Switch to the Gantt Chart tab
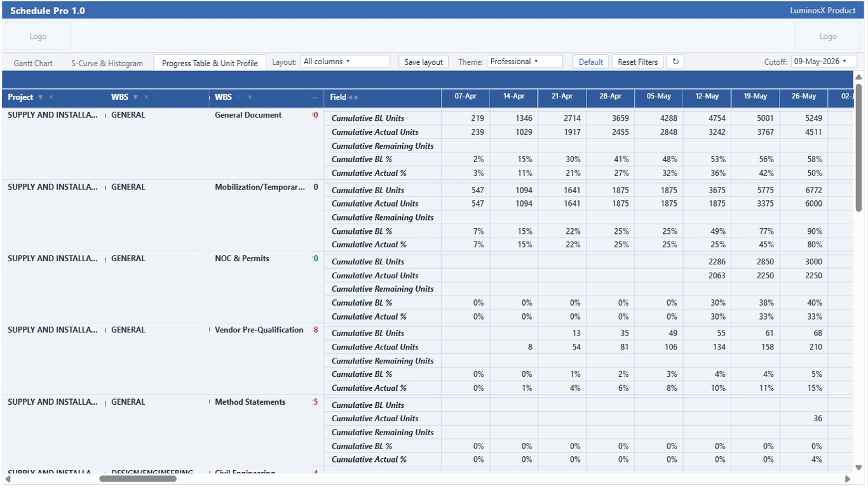The width and height of the screenshot is (868, 488). pyautogui.click(x=33, y=63)
